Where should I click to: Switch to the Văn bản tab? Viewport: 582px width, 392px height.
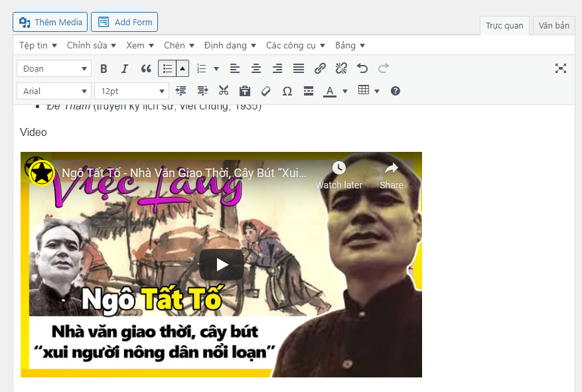pos(553,26)
